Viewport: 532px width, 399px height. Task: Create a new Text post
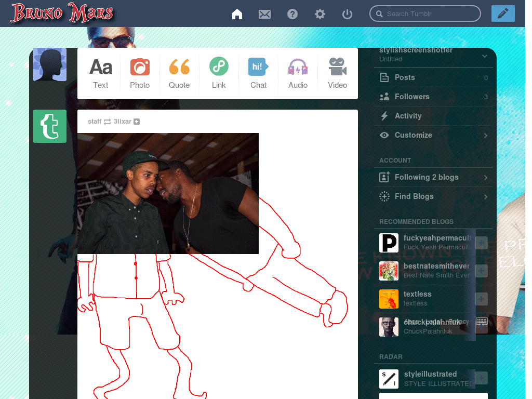tap(101, 73)
